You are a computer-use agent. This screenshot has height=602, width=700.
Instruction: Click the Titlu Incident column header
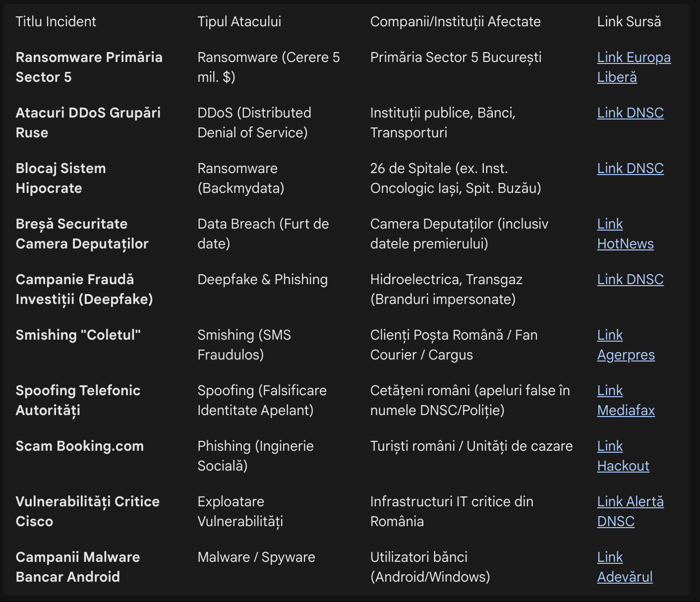(x=56, y=22)
